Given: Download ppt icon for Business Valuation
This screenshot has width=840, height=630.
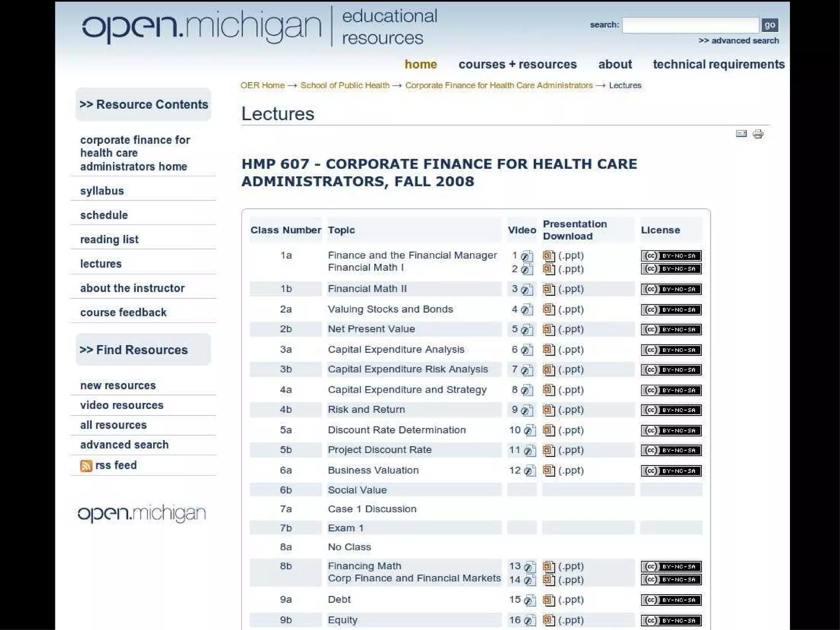Looking at the screenshot, I should click(x=548, y=471).
